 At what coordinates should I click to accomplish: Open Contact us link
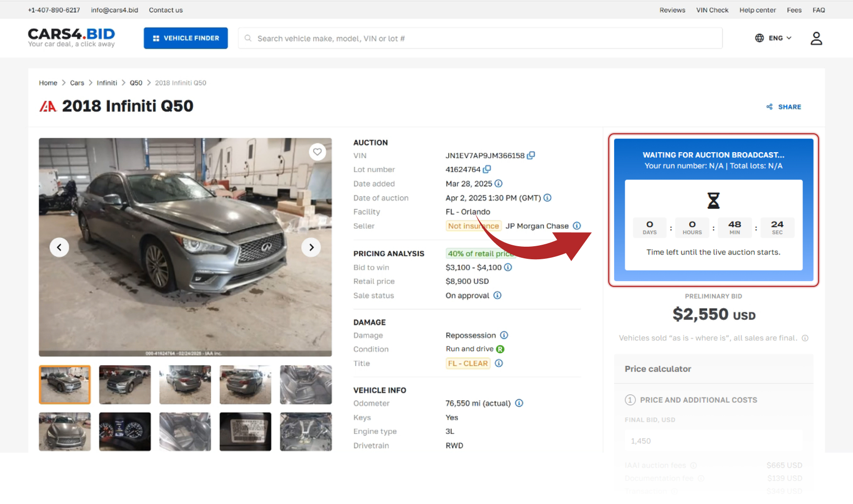pos(166,10)
